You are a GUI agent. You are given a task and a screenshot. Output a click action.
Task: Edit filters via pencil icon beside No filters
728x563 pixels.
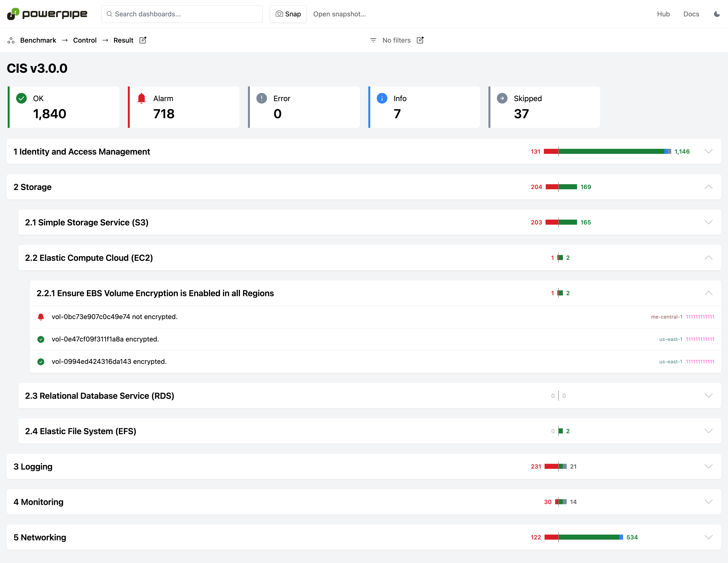point(420,40)
